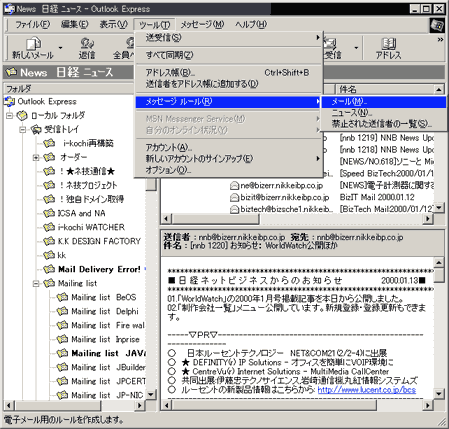Select message BizIT Mail 2000.01.12
The height and width of the screenshot is (429, 449).
[x=377, y=197]
